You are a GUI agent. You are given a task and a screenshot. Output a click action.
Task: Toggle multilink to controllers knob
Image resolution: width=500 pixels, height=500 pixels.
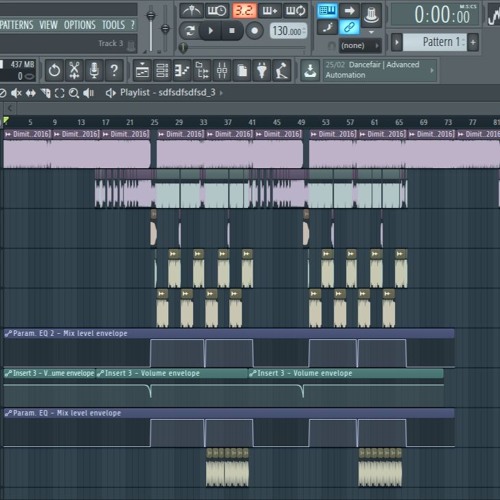pos(371,14)
